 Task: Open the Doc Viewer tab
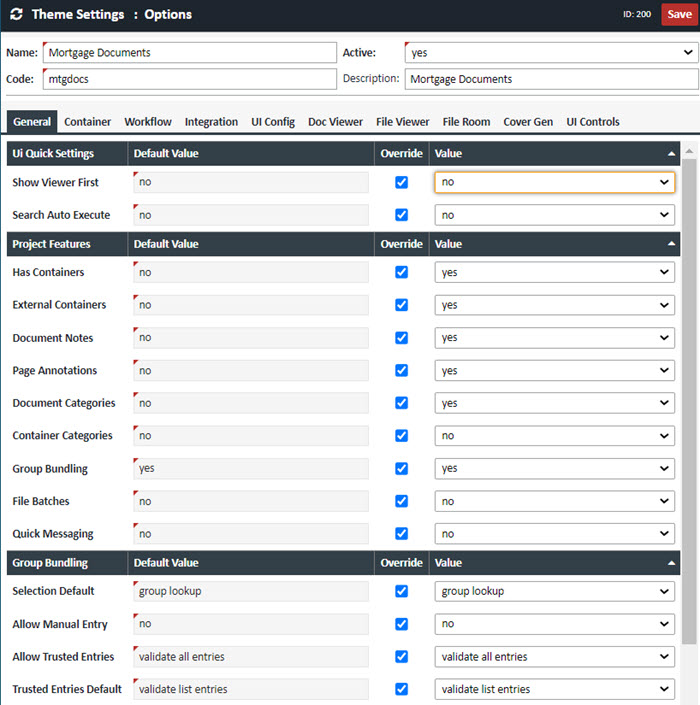pyautogui.click(x=335, y=122)
